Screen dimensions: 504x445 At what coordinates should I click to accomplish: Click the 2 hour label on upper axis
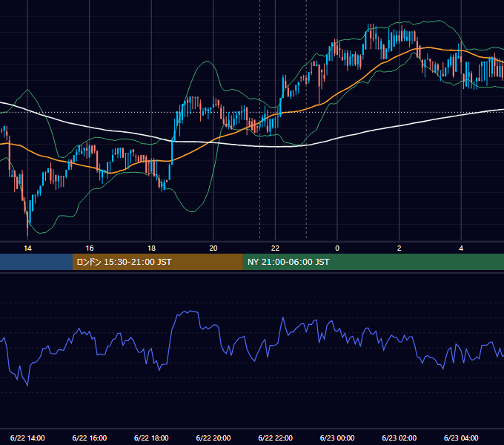[x=399, y=248]
